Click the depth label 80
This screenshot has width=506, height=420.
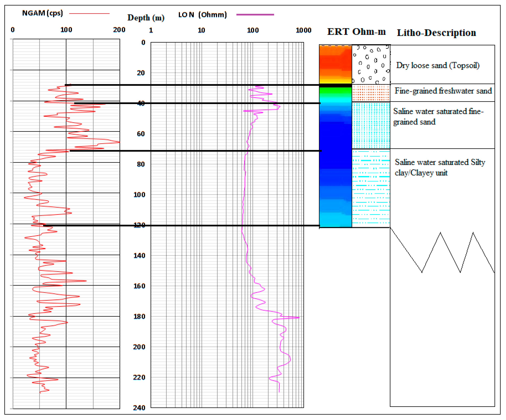(x=141, y=164)
